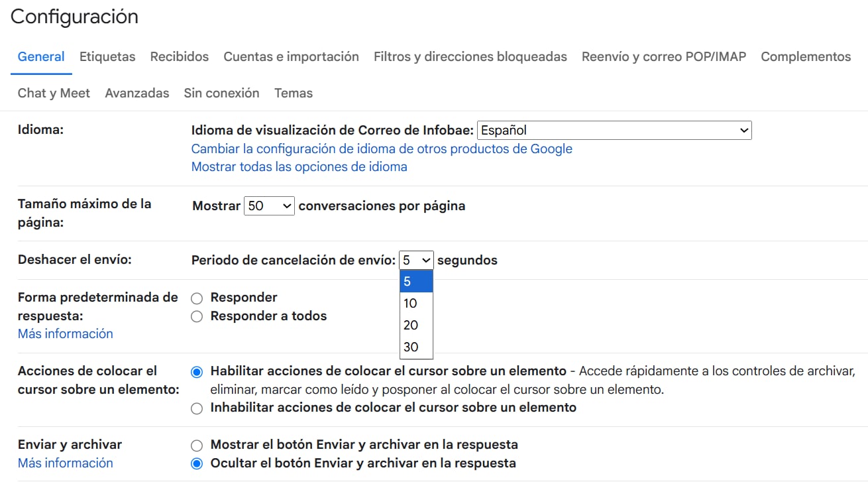This screenshot has height=482, width=868.
Task: Open the Español language dropdown
Action: tap(614, 131)
